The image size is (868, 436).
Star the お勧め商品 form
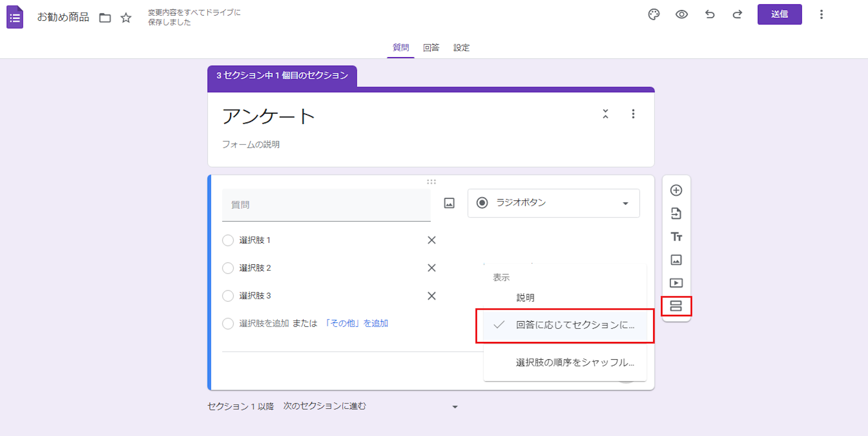(x=126, y=18)
